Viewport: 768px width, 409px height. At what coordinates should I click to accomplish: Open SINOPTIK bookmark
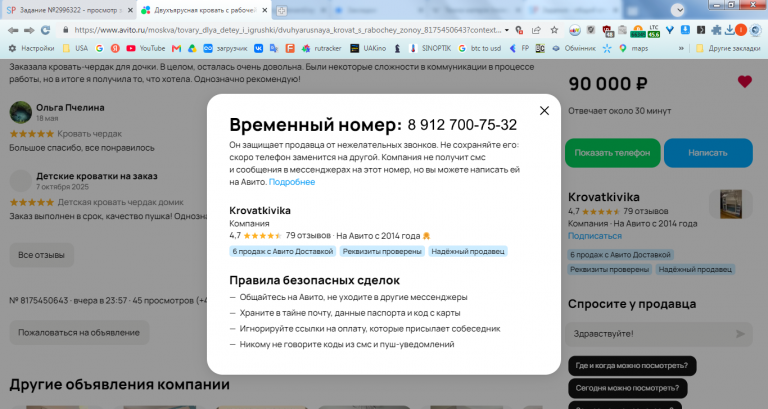[431, 48]
